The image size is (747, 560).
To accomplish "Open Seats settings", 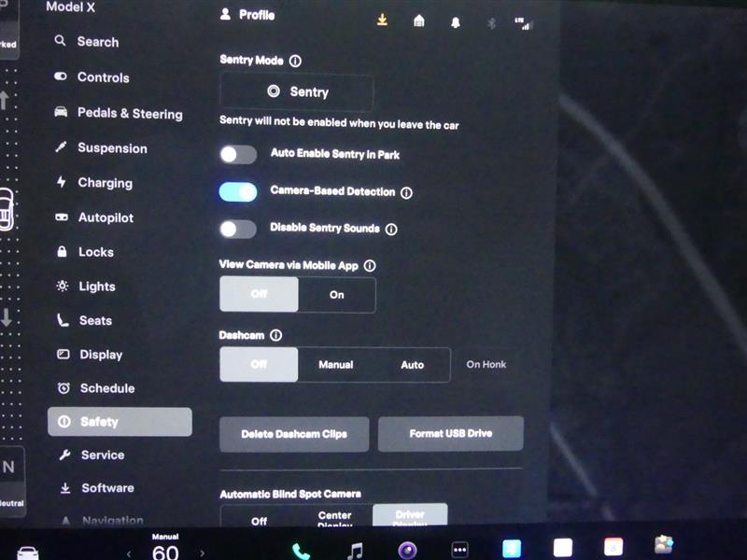I will point(84,320).
